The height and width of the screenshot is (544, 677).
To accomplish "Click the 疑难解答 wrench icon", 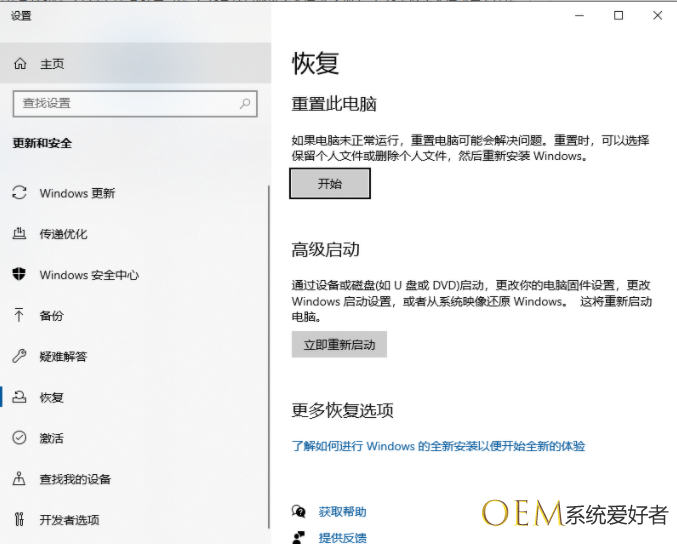I will point(19,356).
